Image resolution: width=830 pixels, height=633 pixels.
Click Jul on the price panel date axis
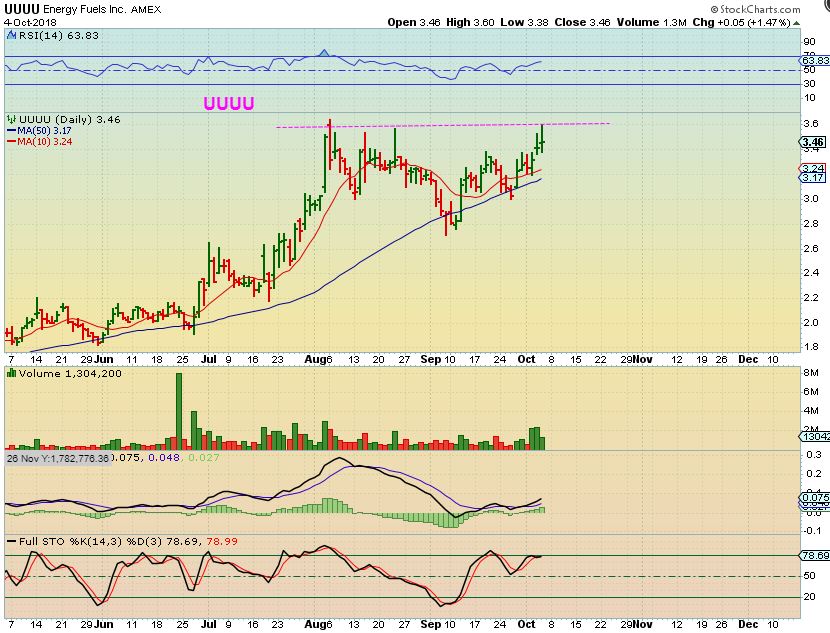[209, 359]
